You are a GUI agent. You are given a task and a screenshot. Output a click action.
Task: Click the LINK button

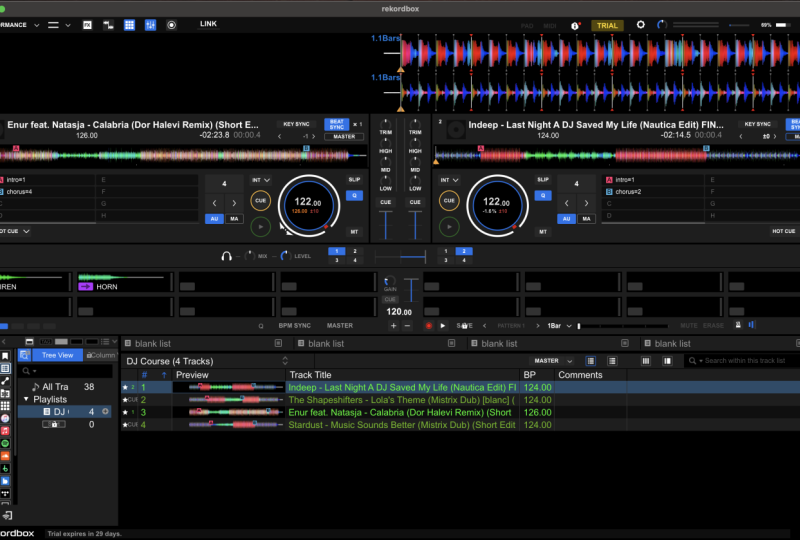(x=208, y=24)
